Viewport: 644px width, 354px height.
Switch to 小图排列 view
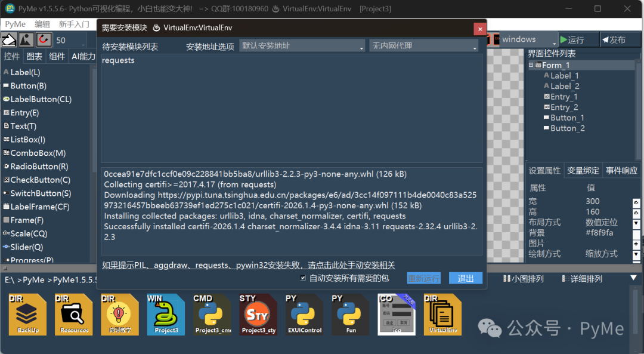pyautogui.click(x=524, y=279)
